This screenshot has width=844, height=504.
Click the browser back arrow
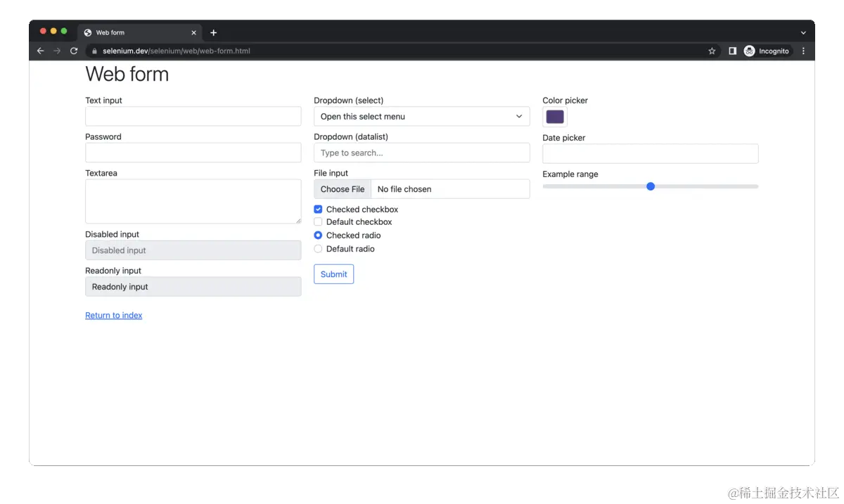pyautogui.click(x=40, y=51)
